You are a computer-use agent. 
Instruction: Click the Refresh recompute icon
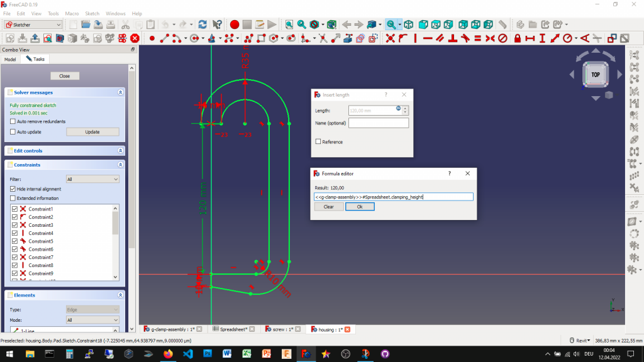203,25
